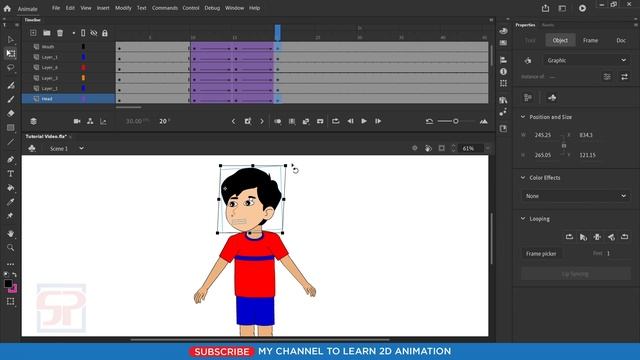Select the Text tool
Screen dimensions: 640x360
point(11,174)
